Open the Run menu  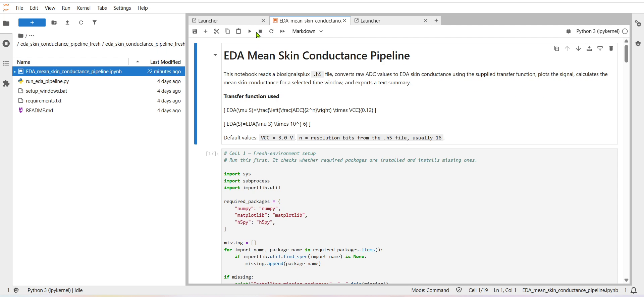(x=66, y=8)
